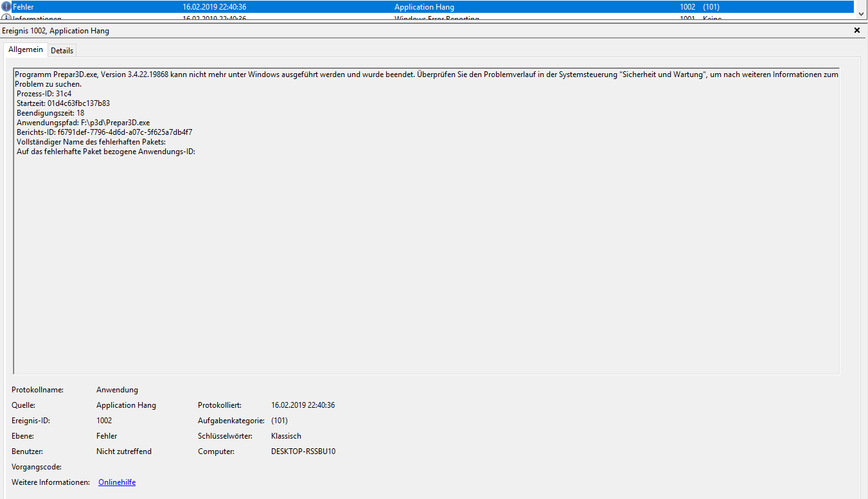Click the Protokollname value Anwendung
This screenshot has height=499, width=868.
click(117, 390)
